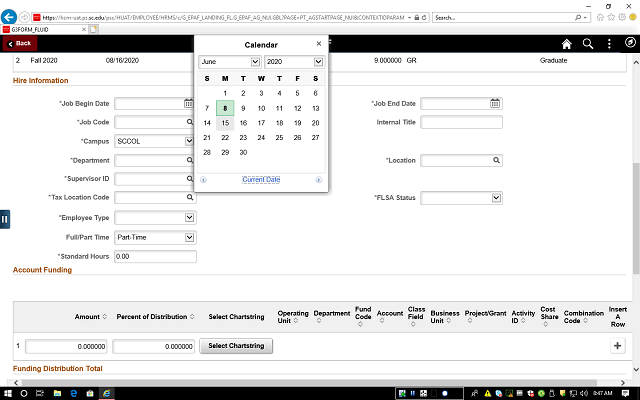Open Task View on the taskbar
This screenshot has height=400, width=640.
pos(40,393)
